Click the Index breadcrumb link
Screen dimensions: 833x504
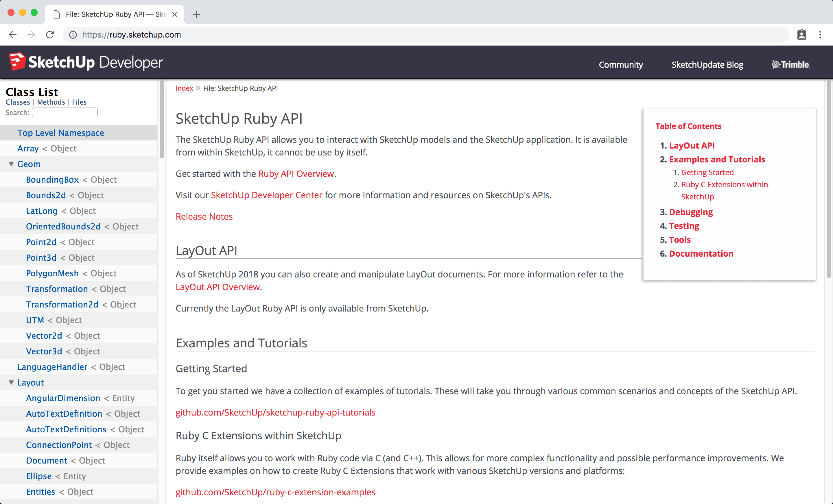[x=184, y=88]
